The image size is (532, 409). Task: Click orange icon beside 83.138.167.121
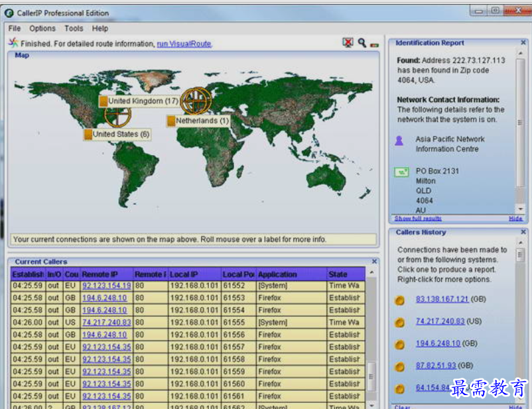click(x=400, y=300)
